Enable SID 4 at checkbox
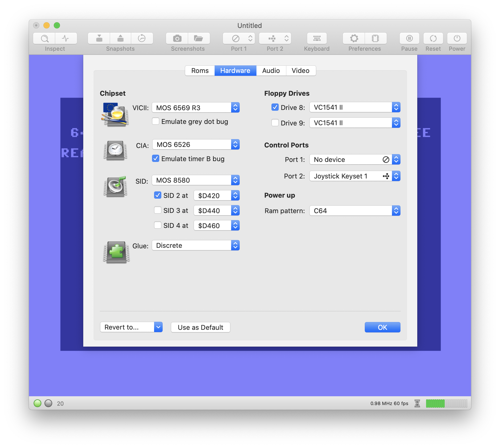 (x=158, y=225)
